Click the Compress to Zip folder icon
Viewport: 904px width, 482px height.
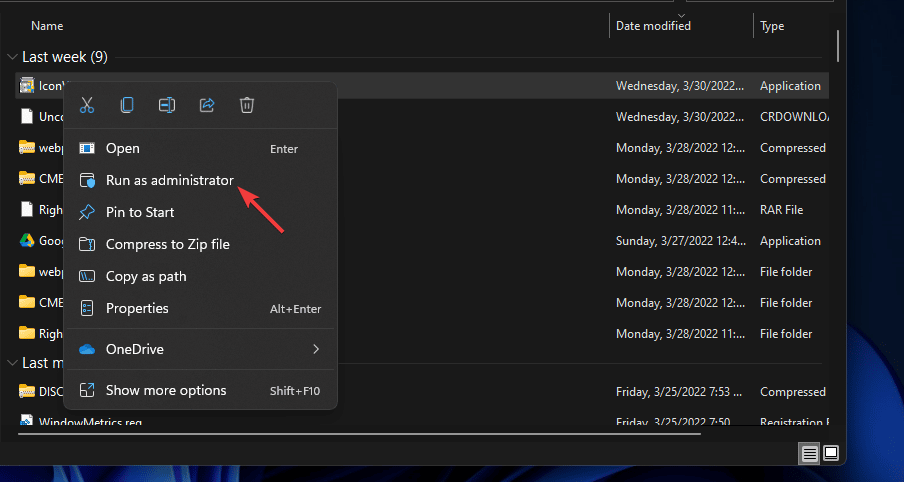(87, 244)
